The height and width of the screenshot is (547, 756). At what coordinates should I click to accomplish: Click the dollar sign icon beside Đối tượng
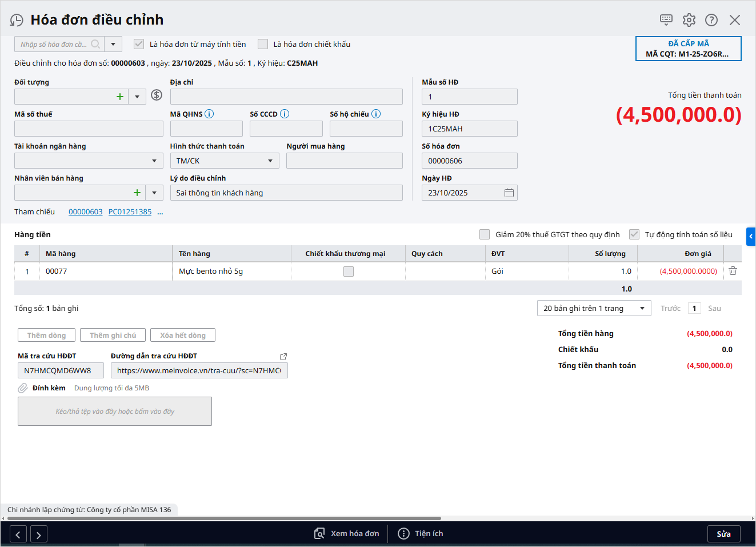coord(157,95)
